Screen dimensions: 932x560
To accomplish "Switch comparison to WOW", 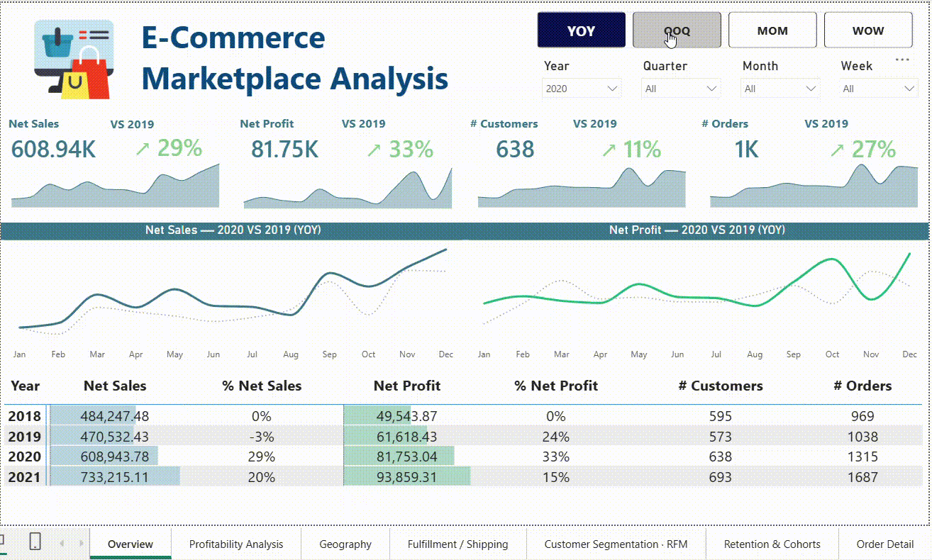I will pyautogui.click(x=868, y=30).
